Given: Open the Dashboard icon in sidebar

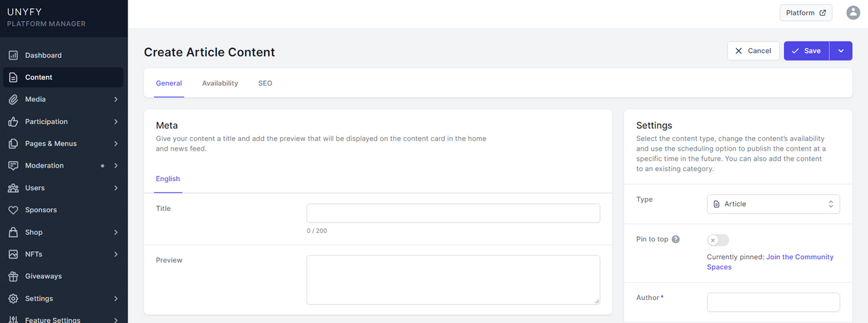Looking at the screenshot, I should 13,55.
